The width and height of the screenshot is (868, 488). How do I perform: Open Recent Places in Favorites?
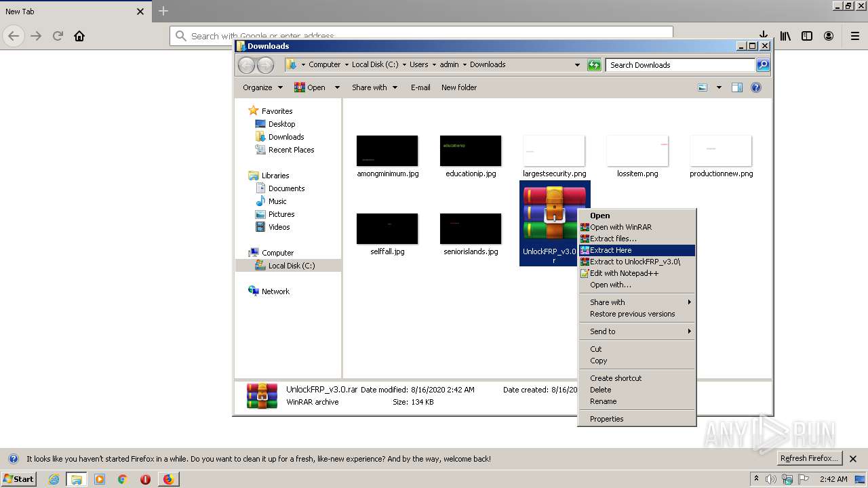[291, 150]
